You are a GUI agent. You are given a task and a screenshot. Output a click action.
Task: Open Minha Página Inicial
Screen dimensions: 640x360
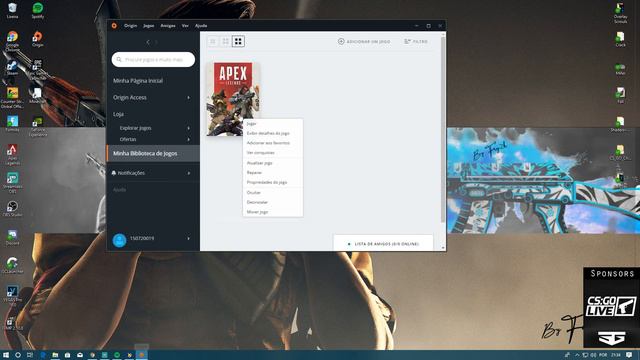[x=138, y=81]
